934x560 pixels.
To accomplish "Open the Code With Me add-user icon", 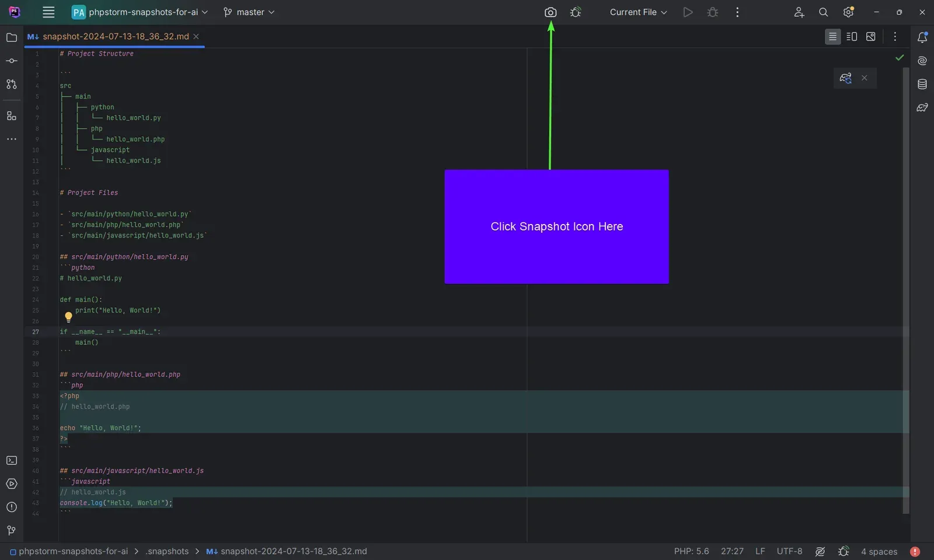I will tap(799, 12).
